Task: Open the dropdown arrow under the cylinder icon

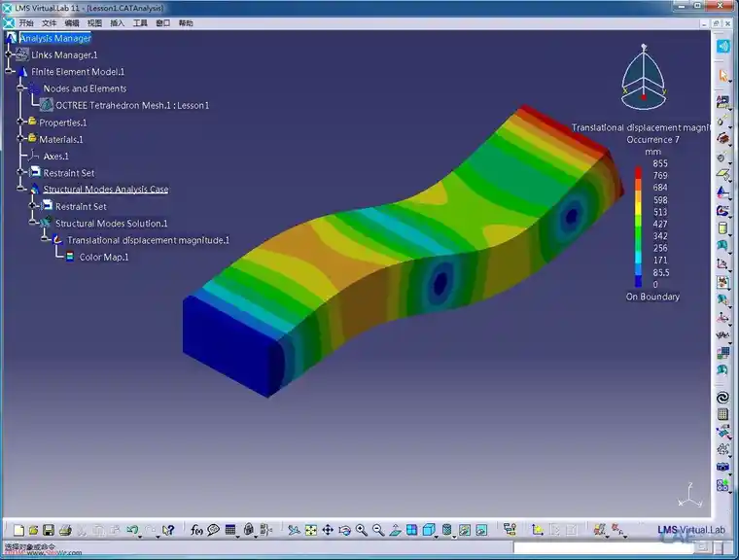Action: pyautogui.click(x=454, y=537)
